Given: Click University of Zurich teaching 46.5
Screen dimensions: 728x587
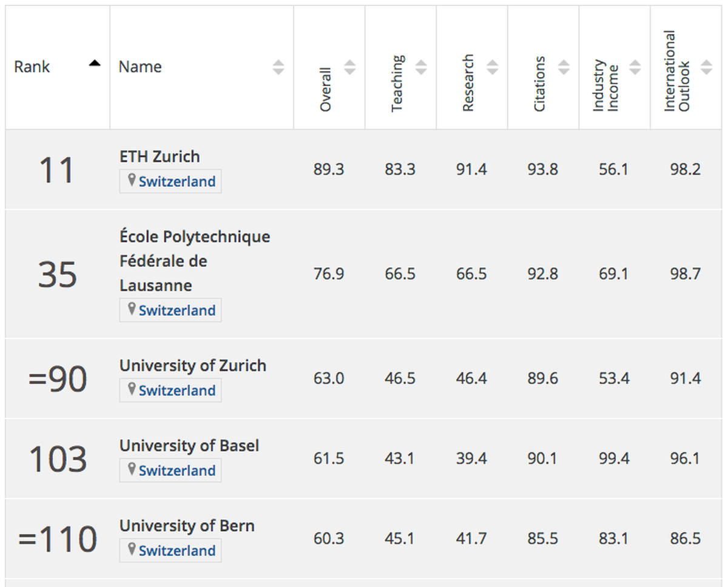Looking at the screenshot, I should [400, 379].
